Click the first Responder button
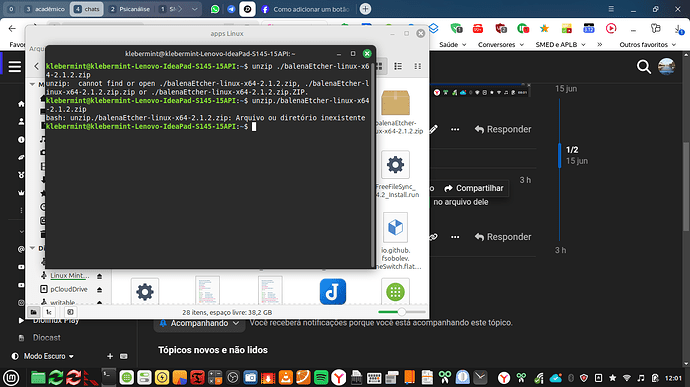The image size is (690, 387). (503, 129)
